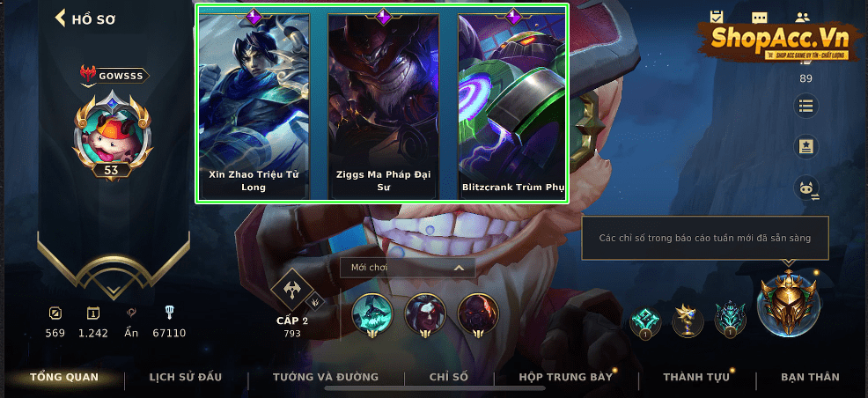
Task: Open the Thành Tựu tab
Action: (696, 377)
